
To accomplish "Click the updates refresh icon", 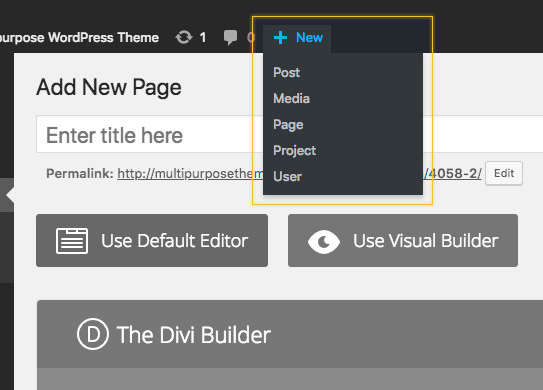I will click(184, 37).
